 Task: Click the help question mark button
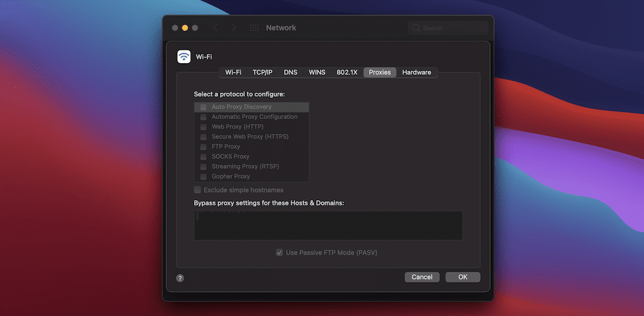(180, 278)
